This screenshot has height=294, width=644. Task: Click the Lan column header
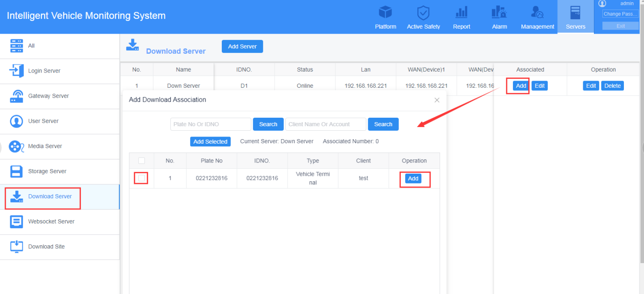click(366, 69)
